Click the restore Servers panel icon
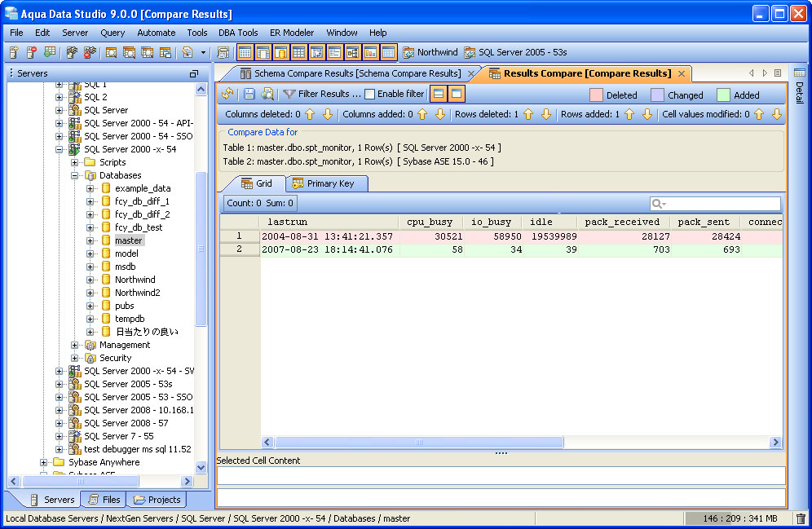Viewport: 812px width, 529px height. 194,73
